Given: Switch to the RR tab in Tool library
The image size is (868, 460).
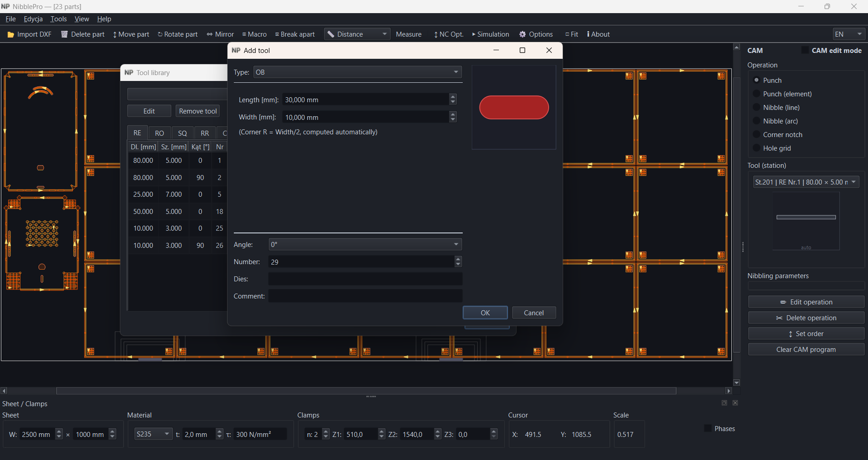Looking at the screenshot, I should (x=205, y=133).
